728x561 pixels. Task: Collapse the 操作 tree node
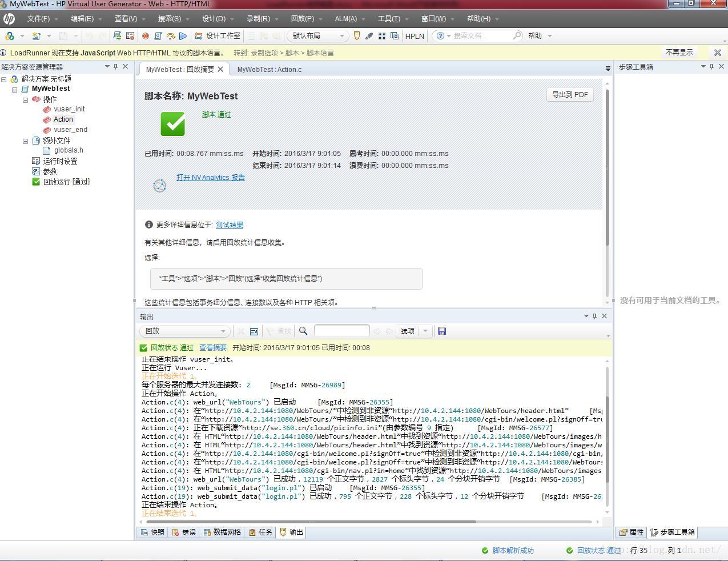25,100
